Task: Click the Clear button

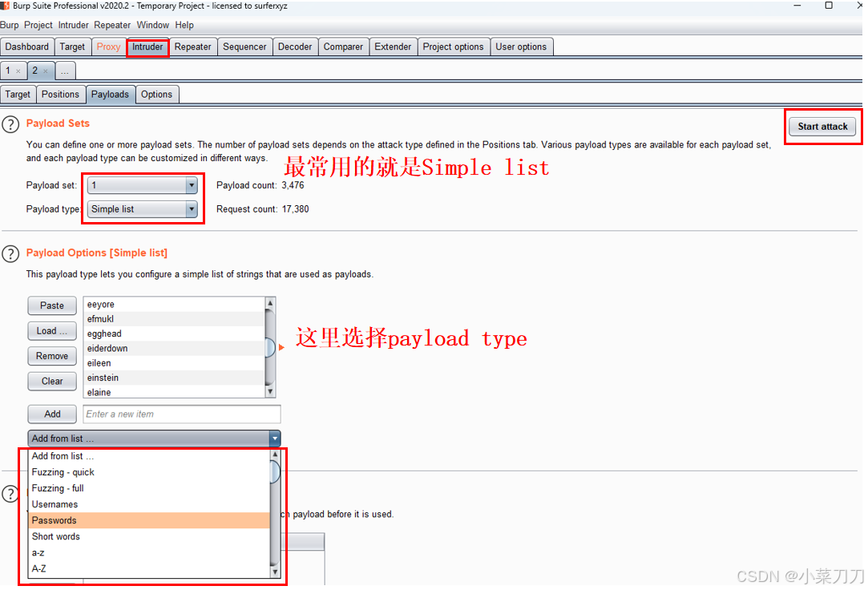Action: tap(52, 382)
